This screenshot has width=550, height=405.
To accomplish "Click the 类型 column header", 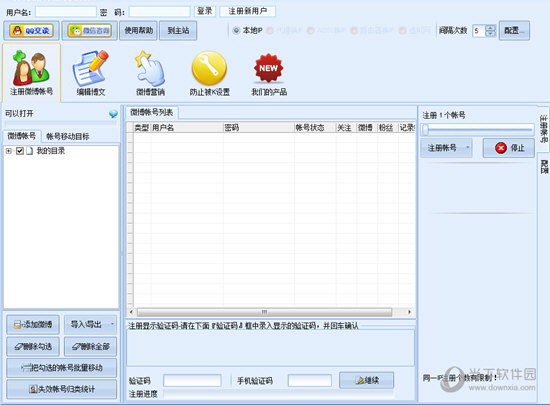I will coord(142,128).
